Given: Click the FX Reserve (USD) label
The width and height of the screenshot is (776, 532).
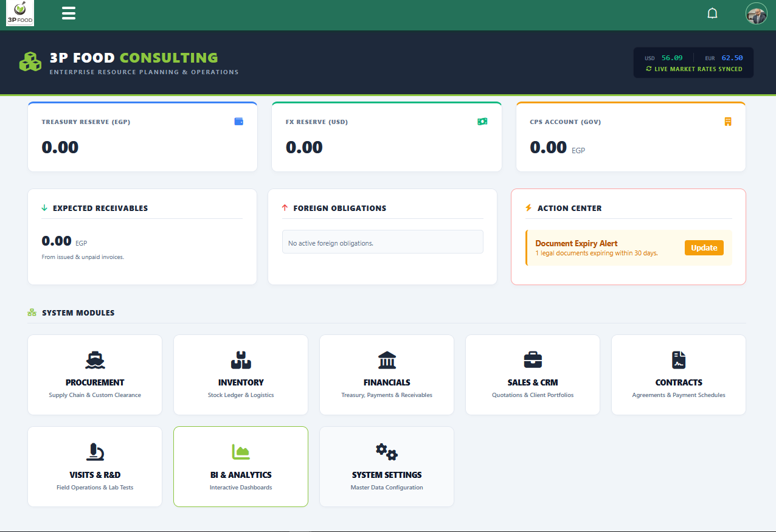Looking at the screenshot, I should [317, 122].
